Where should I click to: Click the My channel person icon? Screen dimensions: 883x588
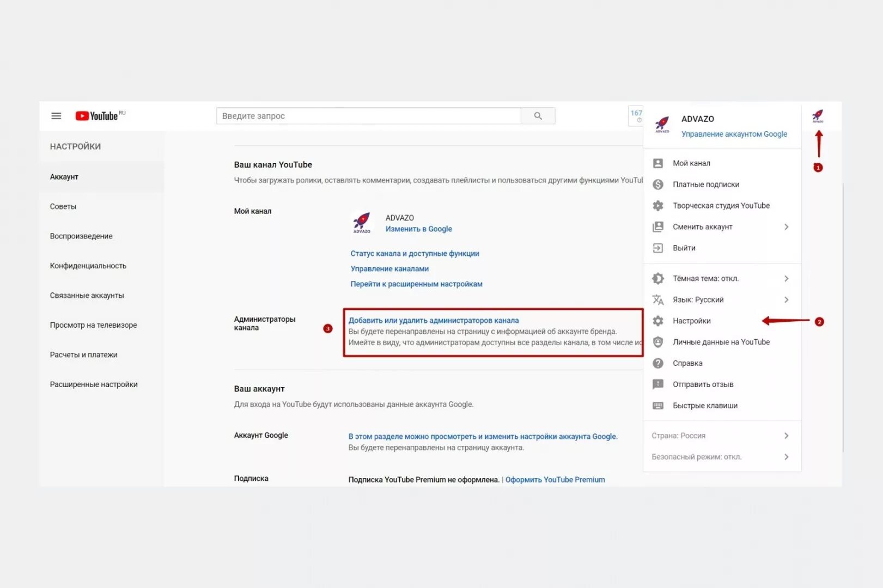tap(658, 163)
